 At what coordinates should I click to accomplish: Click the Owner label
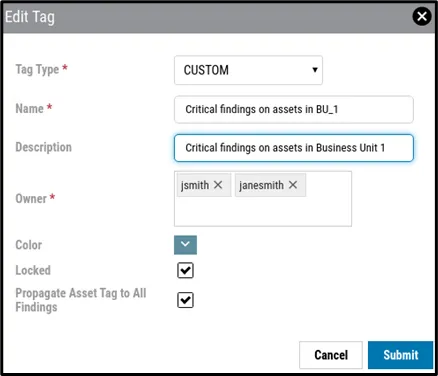click(31, 198)
